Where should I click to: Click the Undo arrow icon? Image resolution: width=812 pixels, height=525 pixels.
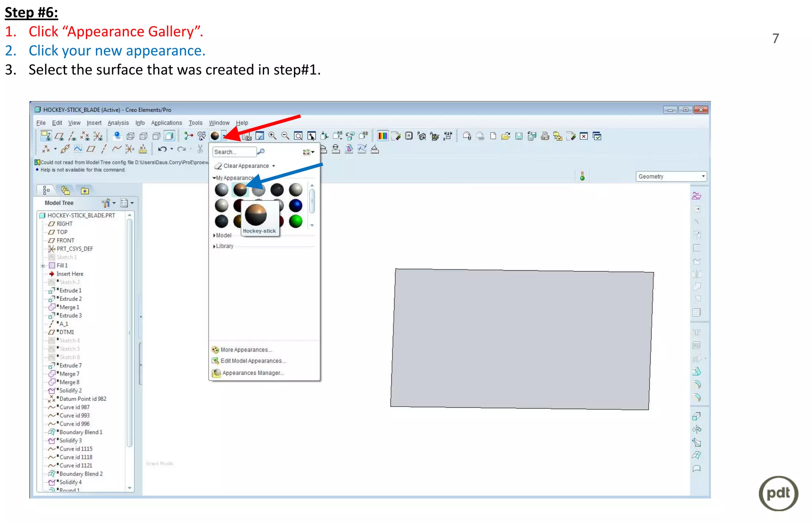162,149
